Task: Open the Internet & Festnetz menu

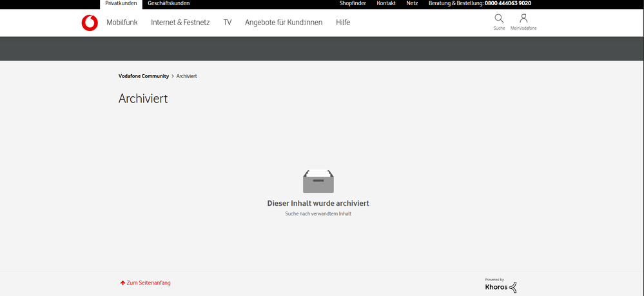Action: pyautogui.click(x=181, y=23)
